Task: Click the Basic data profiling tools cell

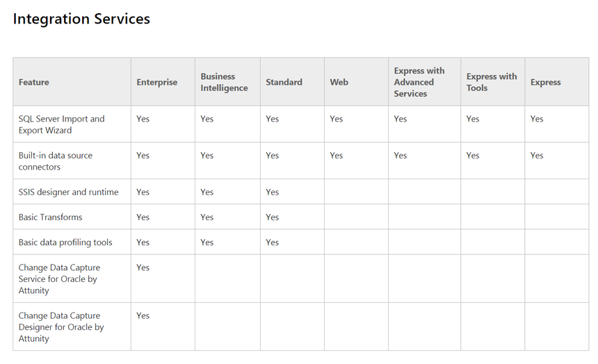Action: pyautogui.click(x=65, y=242)
